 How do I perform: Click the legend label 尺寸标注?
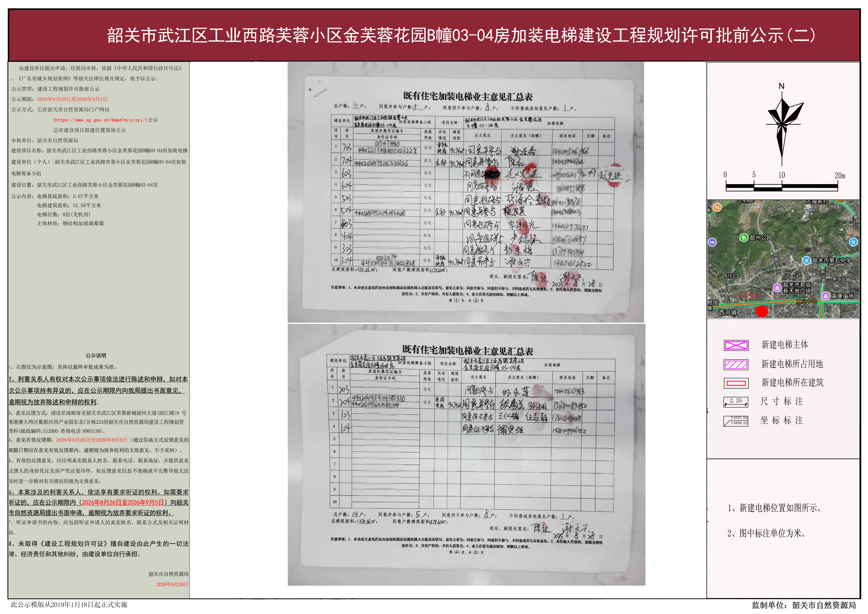click(x=781, y=402)
